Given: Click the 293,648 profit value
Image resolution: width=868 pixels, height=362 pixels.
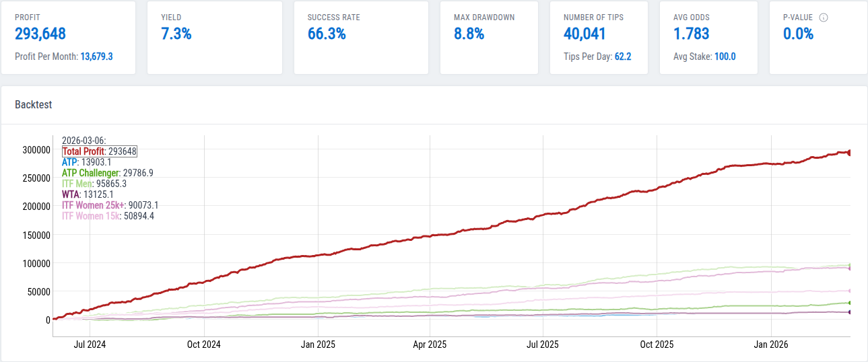Looking at the screenshot, I should (x=40, y=34).
